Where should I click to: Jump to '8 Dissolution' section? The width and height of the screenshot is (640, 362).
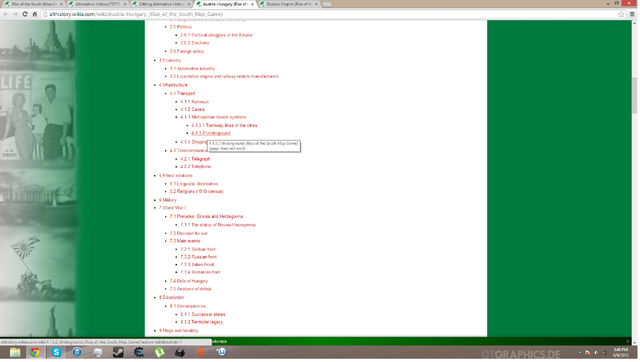(x=171, y=298)
